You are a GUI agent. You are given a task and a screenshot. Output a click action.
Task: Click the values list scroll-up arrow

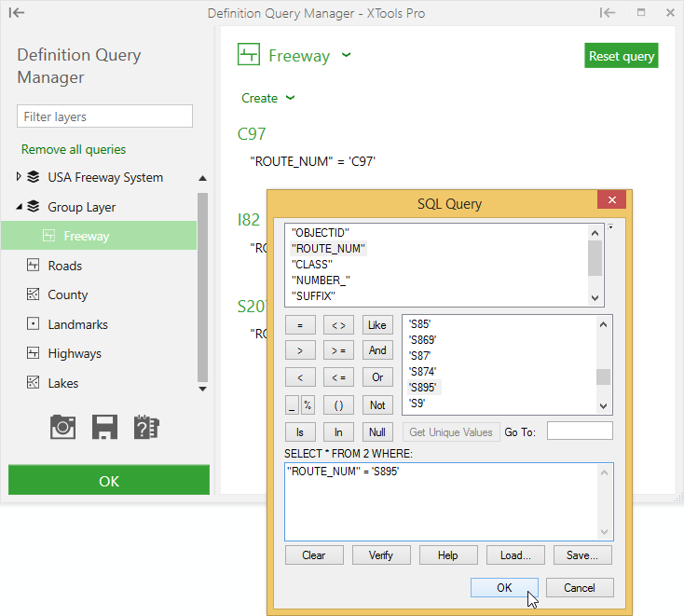[603, 324]
